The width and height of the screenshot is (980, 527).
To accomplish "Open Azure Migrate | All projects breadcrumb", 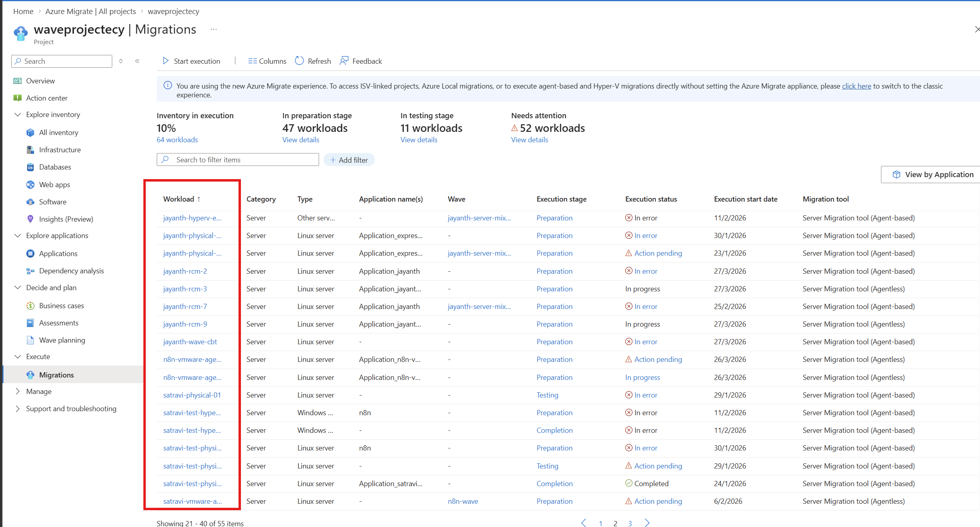I will pyautogui.click(x=91, y=11).
